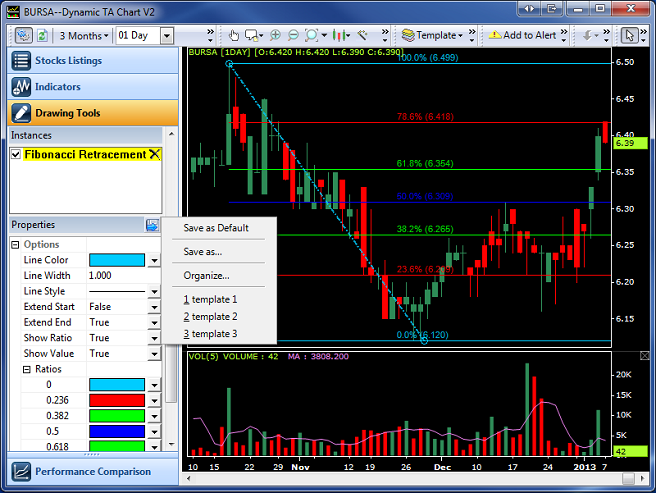Open the 01 Day interval combo box arrow

click(x=167, y=36)
